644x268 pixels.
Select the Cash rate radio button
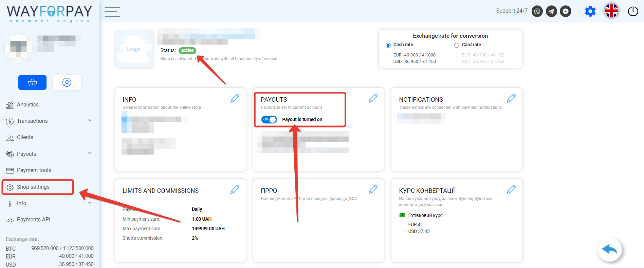click(x=388, y=45)
